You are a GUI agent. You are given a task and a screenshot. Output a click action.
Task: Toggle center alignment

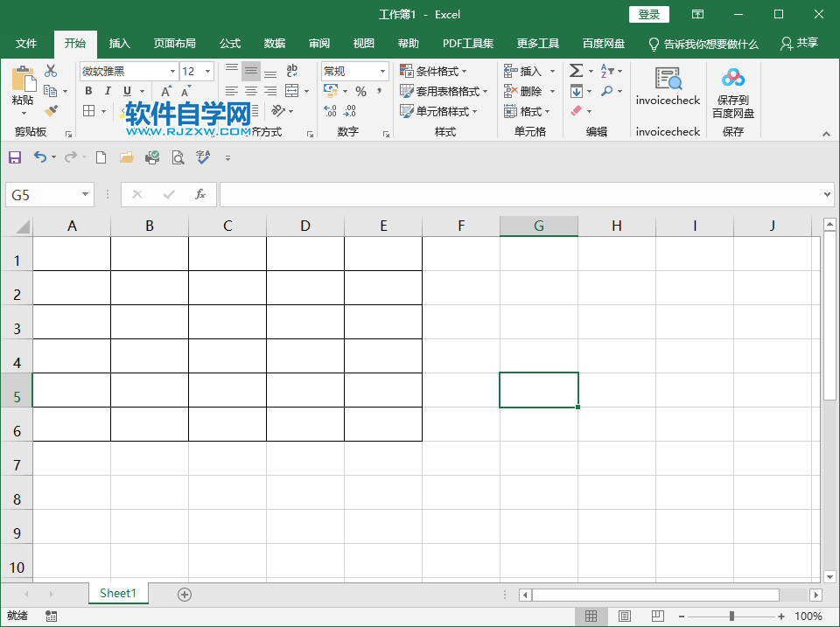click(x=250, y=90)
